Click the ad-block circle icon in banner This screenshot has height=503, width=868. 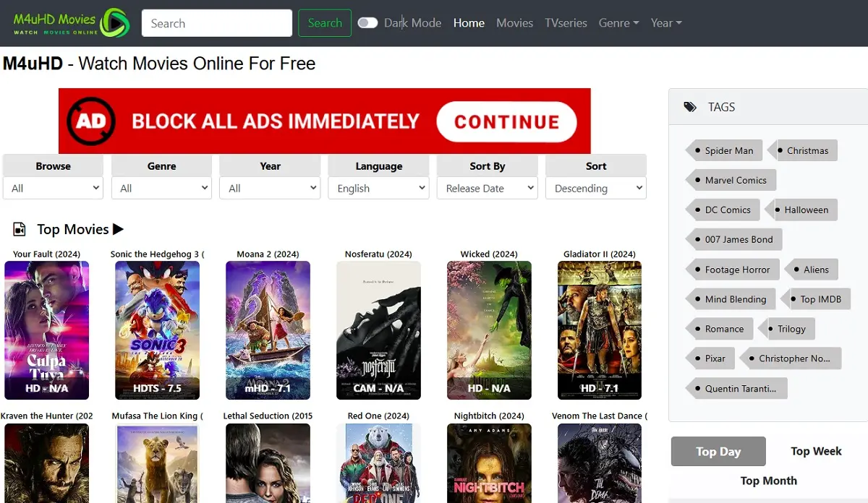pyautogui.click(x=91, y=121)
